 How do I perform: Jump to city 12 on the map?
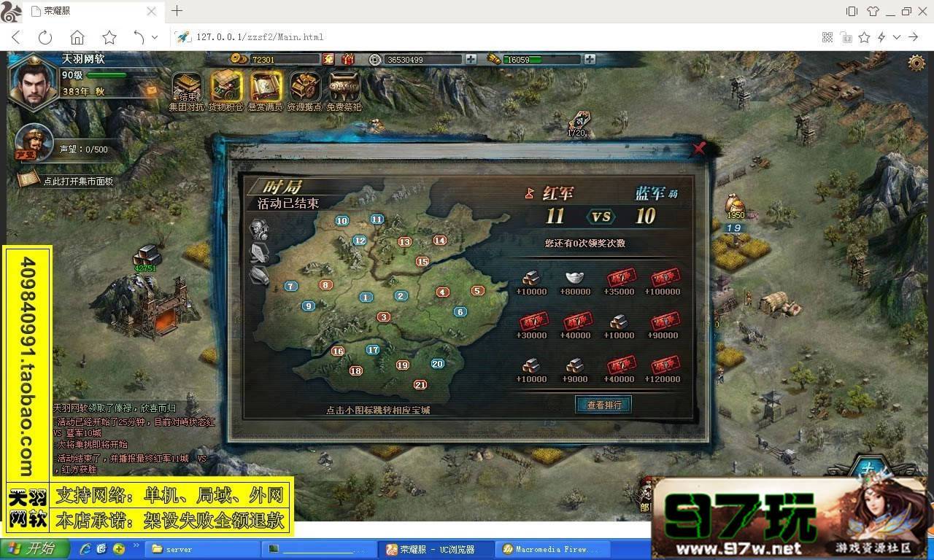359,241
